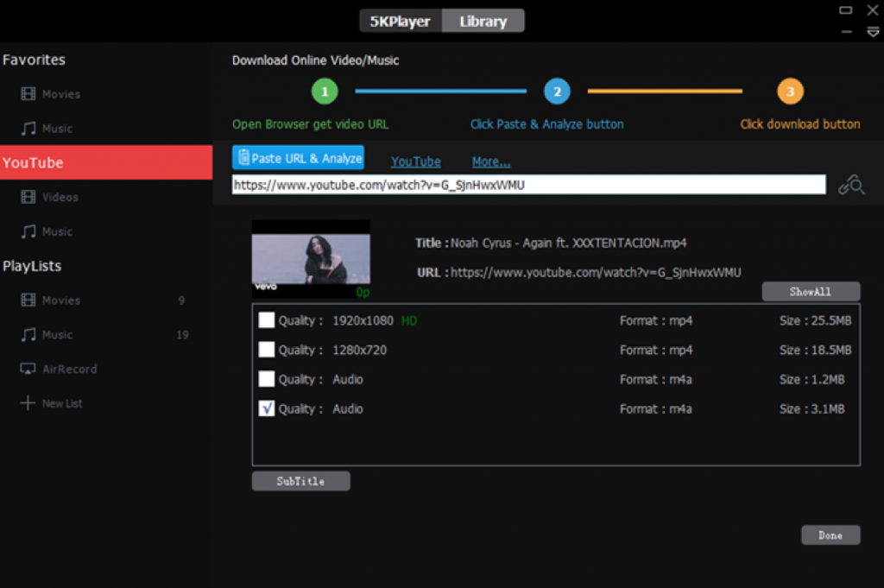This screenshot has height=588, width=884.
Task: Click the Size : 18.5MB text
Action: [x=815, y=350]
